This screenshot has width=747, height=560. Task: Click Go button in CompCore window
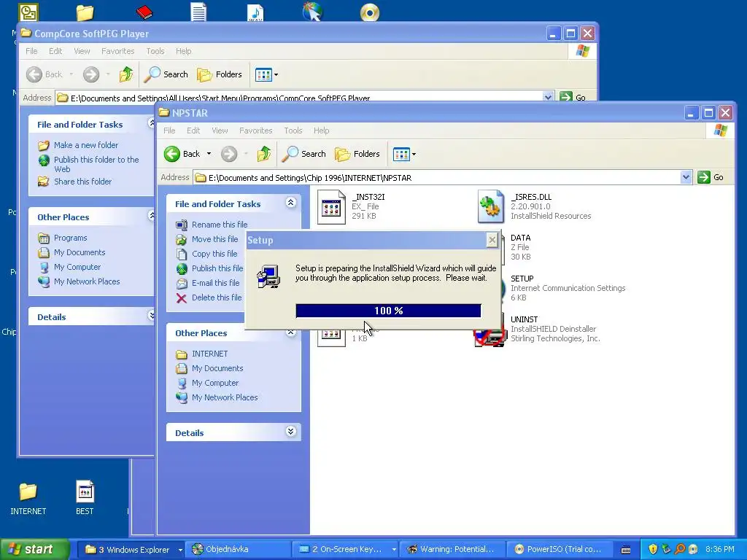tap(573, 97)
